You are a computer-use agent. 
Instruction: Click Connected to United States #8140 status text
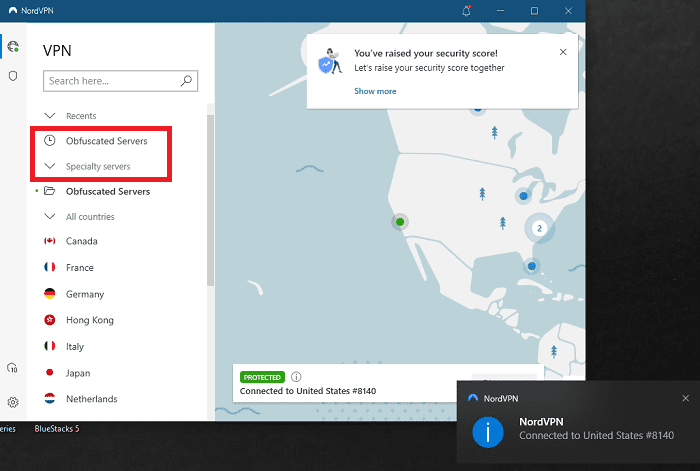(308, 391)
